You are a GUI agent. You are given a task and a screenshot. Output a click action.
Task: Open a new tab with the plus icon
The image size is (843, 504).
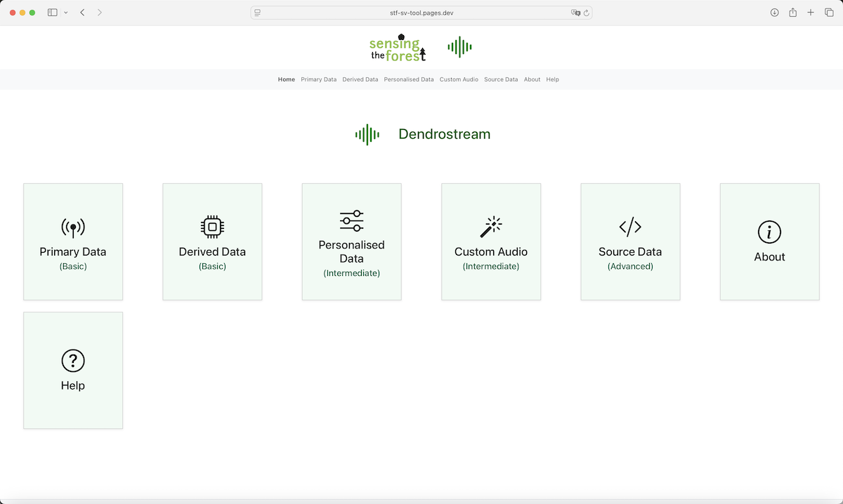pos(810,12)
